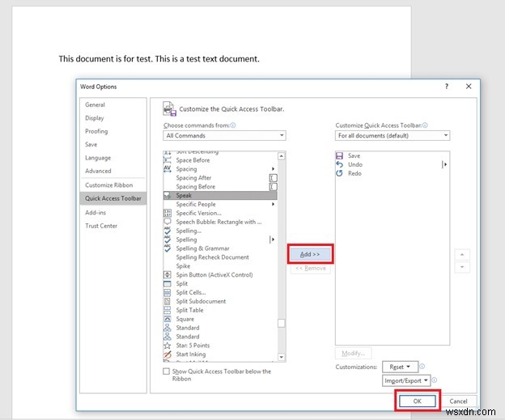Close the Word Options dialog
505x420 pixels.
(x=469, y=87)
